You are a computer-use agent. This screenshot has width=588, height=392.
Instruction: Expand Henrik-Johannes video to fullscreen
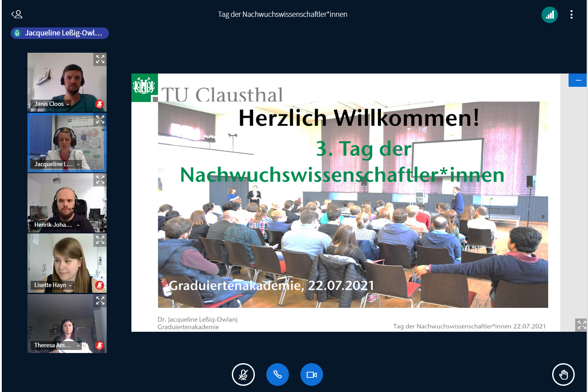tap(100, 179)
